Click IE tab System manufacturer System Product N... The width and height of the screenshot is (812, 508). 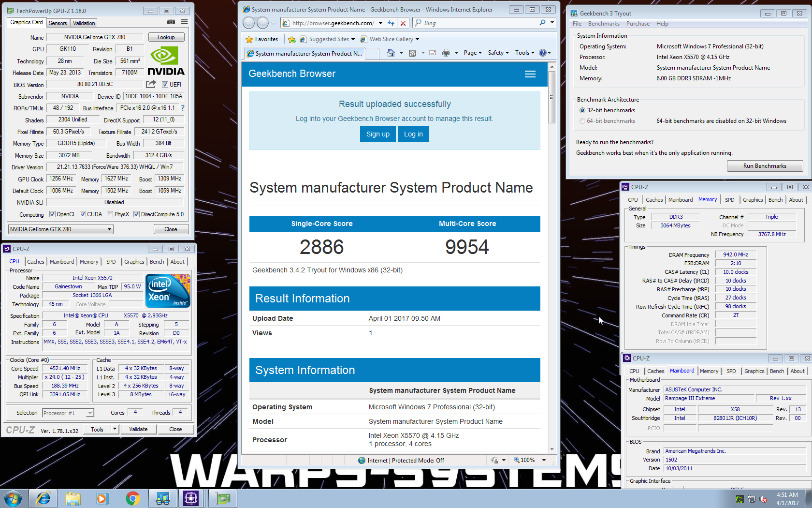point(304,53)
